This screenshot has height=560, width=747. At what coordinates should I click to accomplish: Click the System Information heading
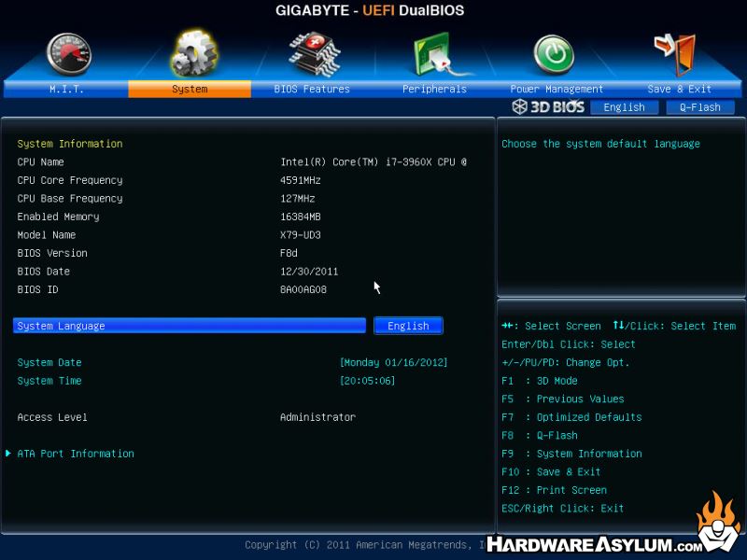click(x=69, y=144)
